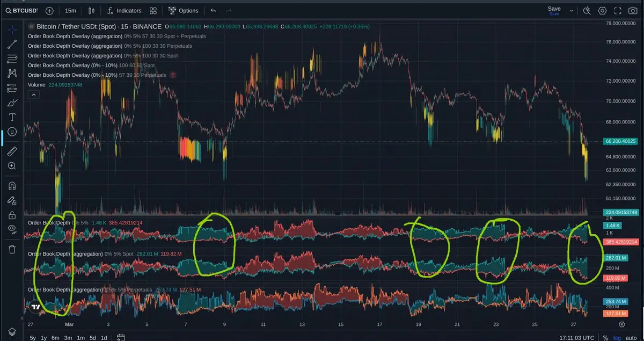Click the red error indicator on overlay
The width and height of the screenshot is (644, 341).
tap(173, 75)
